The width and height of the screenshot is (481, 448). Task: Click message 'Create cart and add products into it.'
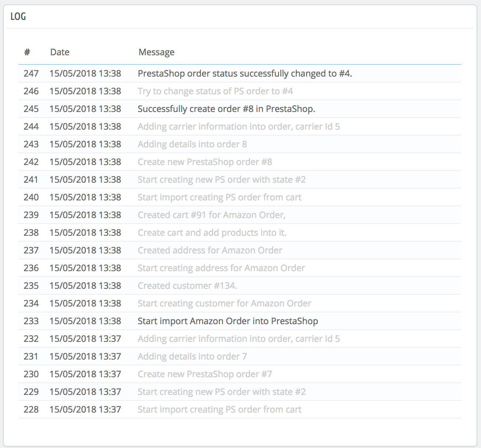tap(212, 232)
